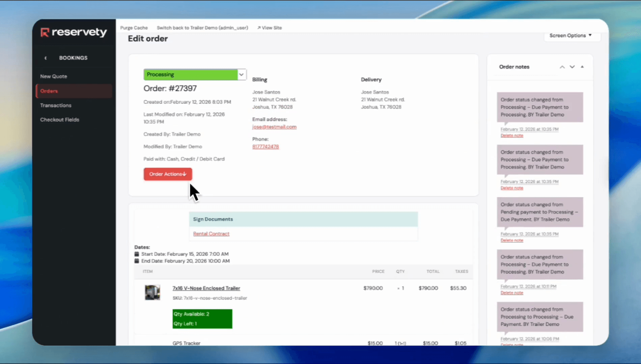Delete the Pending payment to Processing note
This screenshot has height=364, width=641.
coord(512,240)
